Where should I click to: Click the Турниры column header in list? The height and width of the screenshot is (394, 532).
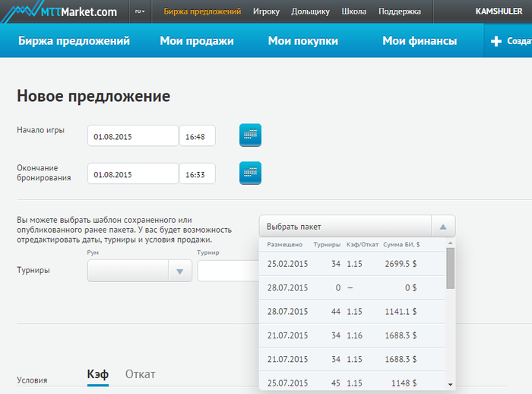tap(327, 245)
